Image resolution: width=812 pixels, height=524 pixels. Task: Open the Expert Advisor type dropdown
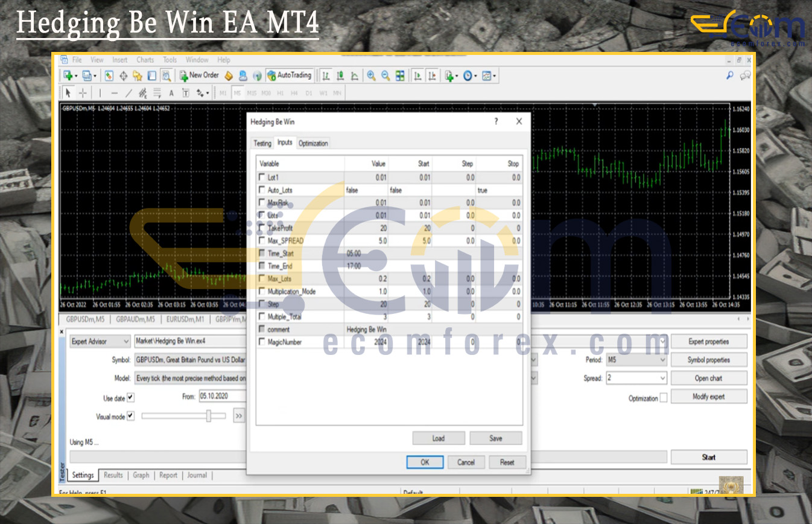(100, 342)
